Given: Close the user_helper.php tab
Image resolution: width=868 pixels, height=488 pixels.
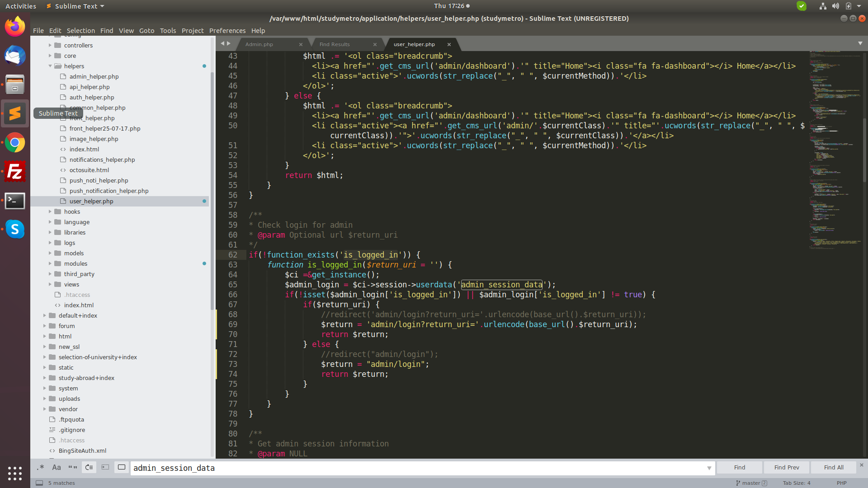Looking at the screenshot, I should [449, 44].
